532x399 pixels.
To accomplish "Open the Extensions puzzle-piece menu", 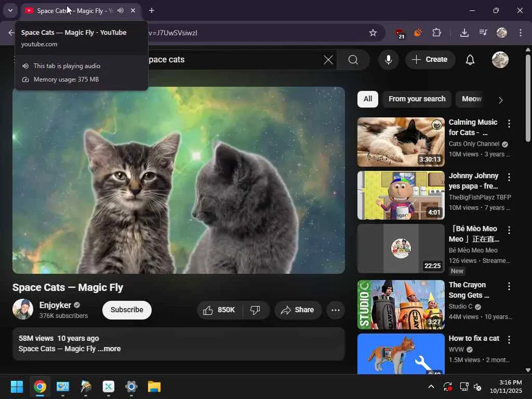I will click(436, 33).
